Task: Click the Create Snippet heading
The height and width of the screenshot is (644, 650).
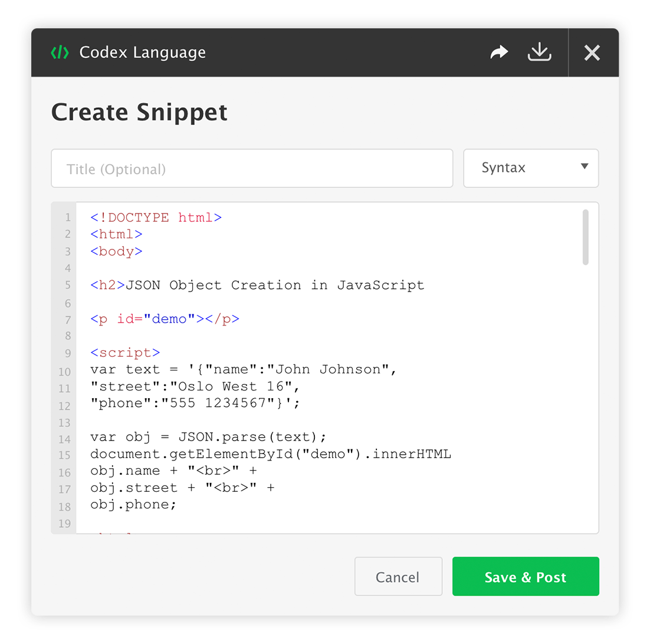Action: point(139,112)
